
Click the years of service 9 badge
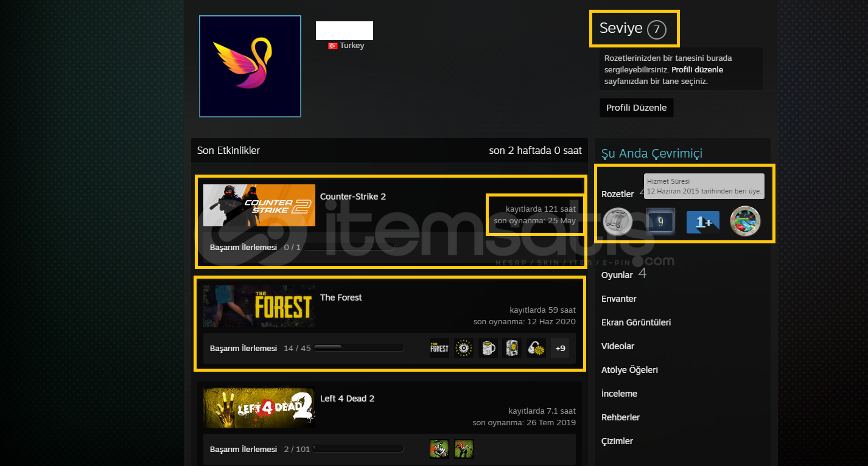pos(660,222)
